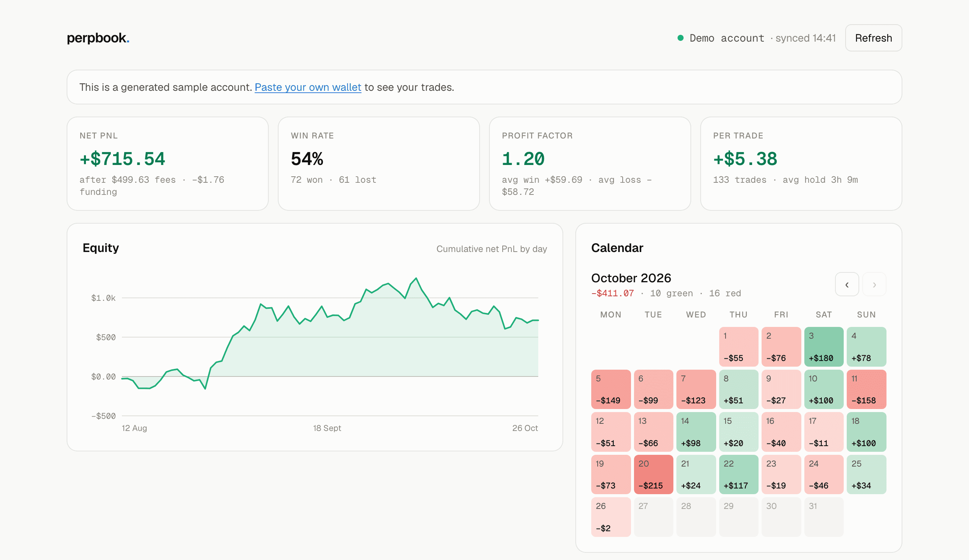Screen dimensions: 969x560
Task: Select October 7 showing -$123
Action: (696, 389)
